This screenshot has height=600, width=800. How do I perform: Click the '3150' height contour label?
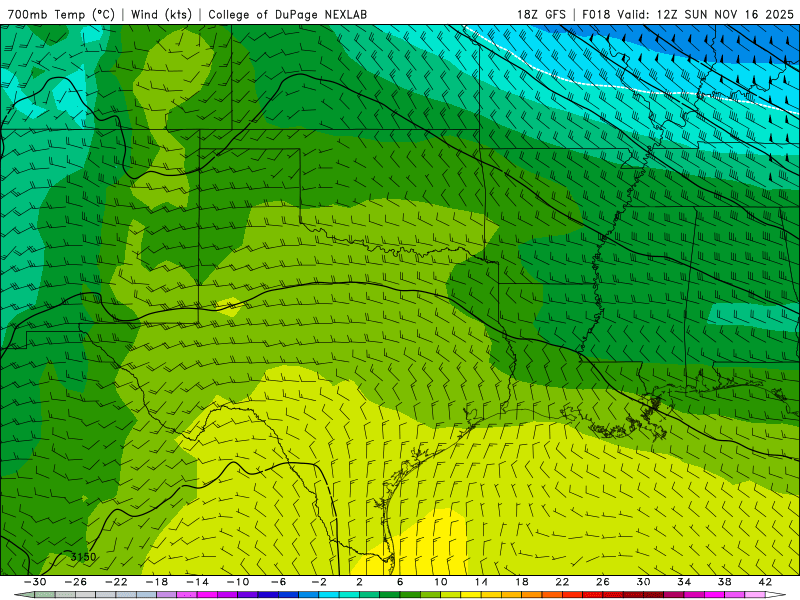click(x=83, y=557)
